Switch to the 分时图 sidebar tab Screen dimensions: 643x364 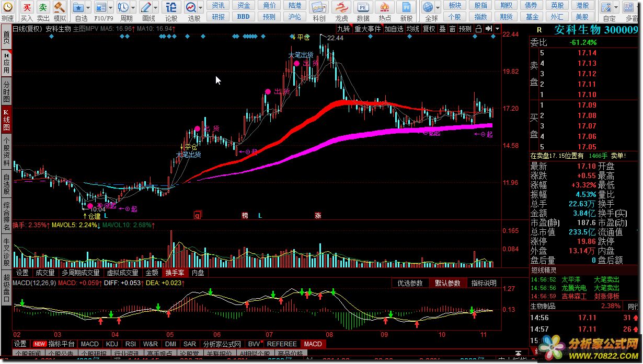tap(6, 91)
